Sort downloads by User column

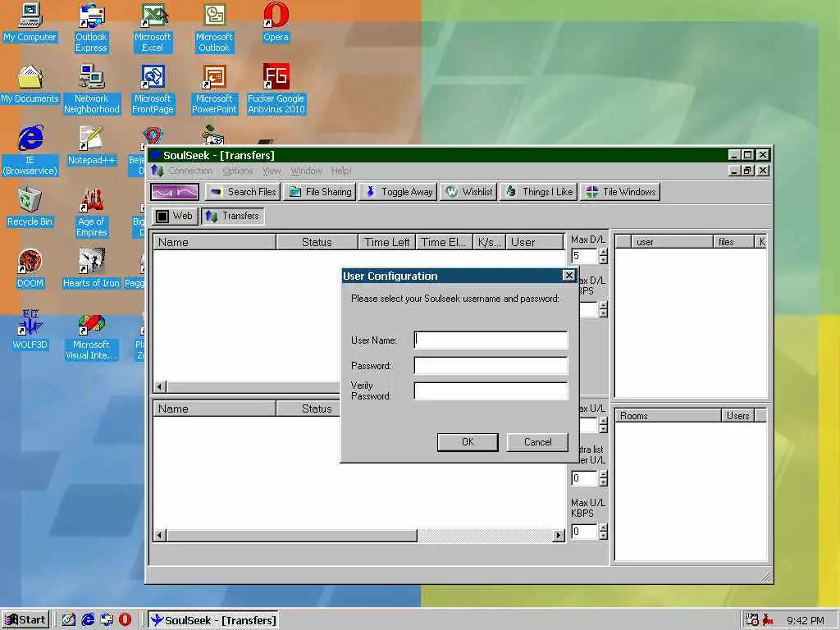pos(534,242)
